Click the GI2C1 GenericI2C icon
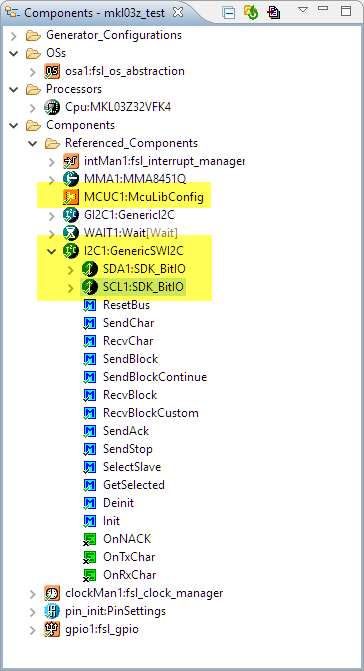The image size is (364, 671). 71,215
